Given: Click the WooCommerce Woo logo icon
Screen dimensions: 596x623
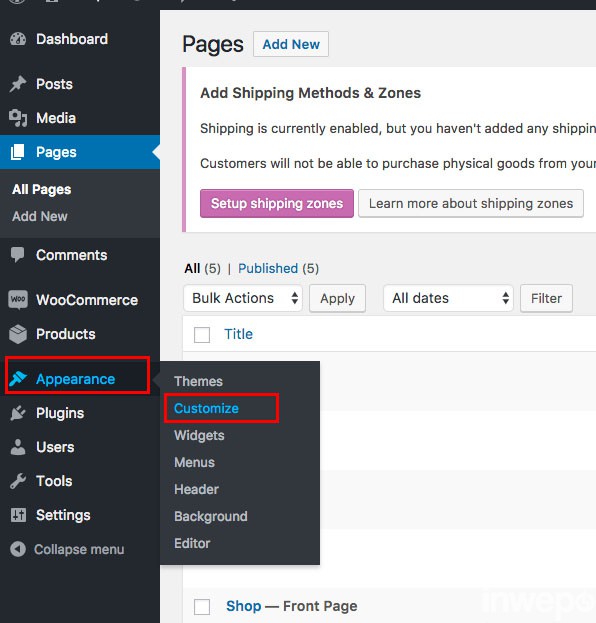Looking at the screenshot, I should 18,300.
